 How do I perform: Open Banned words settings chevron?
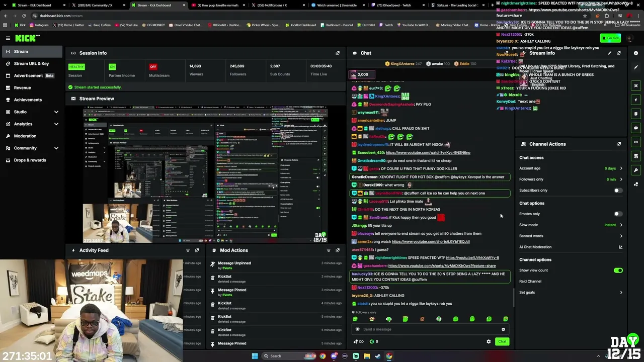point(621,236)
